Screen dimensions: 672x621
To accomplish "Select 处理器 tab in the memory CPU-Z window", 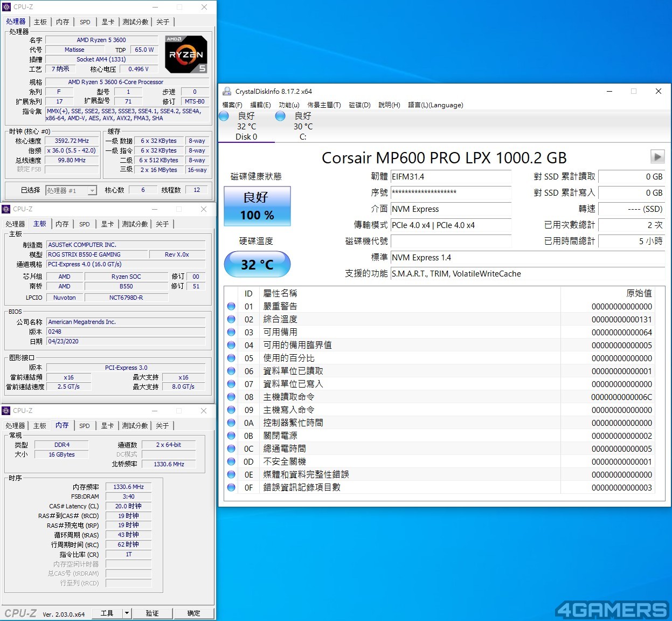I will [x=15, y=425].
